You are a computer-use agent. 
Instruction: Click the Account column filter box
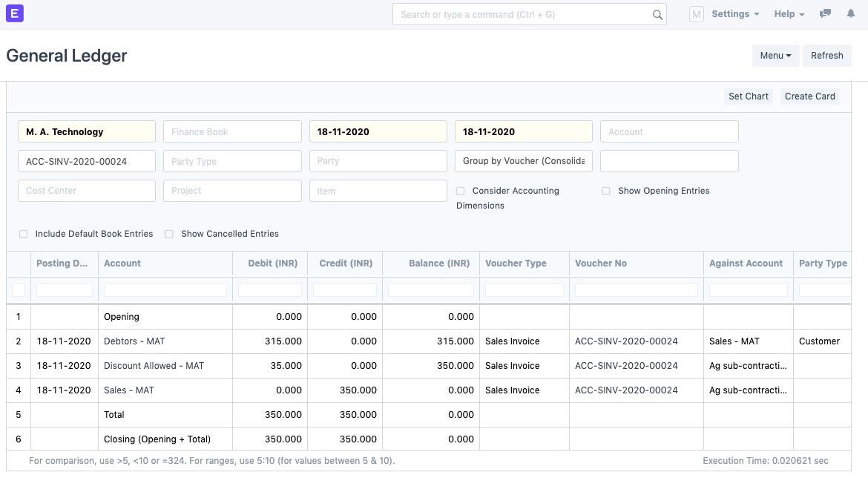point(165,289)
